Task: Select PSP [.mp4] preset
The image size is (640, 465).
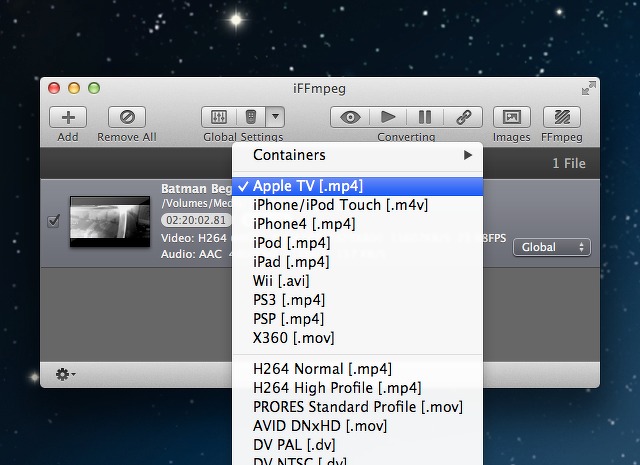Action: [357, 319]
